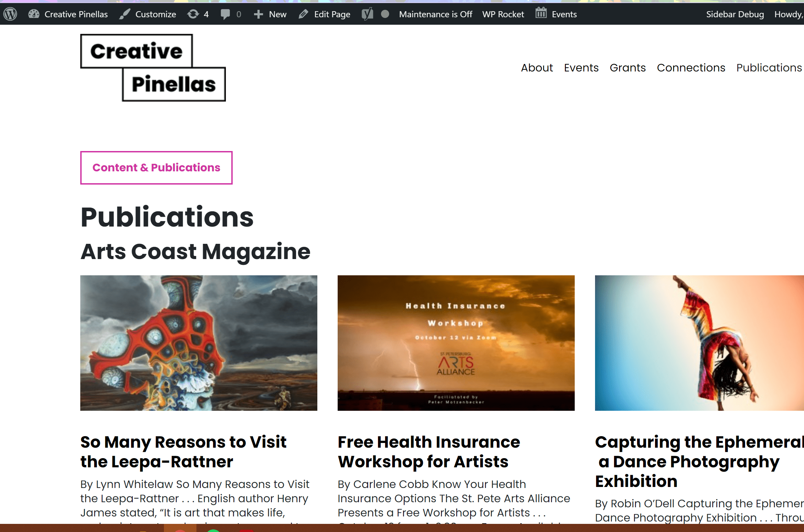The height and width of the screenshot is (532, 804).
Task: Open the Sidebar Debug menu
Action: (x=735, y=14)
